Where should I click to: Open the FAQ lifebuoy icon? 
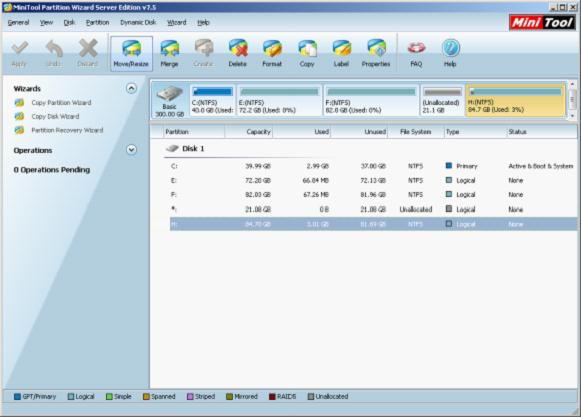tap(416, 48)
